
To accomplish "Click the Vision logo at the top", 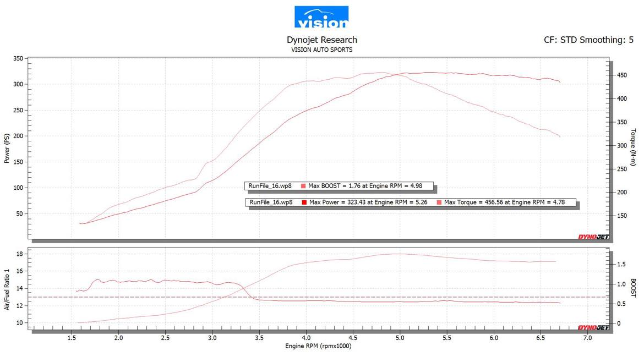I will pos(321,17).
